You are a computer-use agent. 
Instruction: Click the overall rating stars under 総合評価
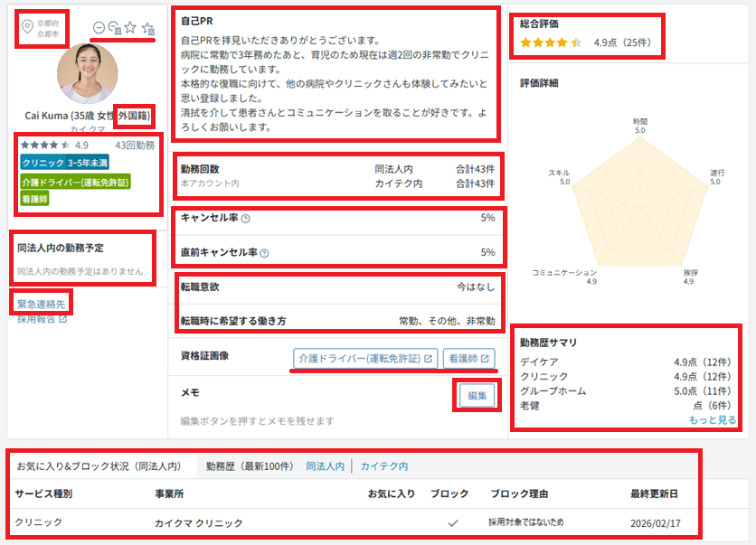pos(551,42)
